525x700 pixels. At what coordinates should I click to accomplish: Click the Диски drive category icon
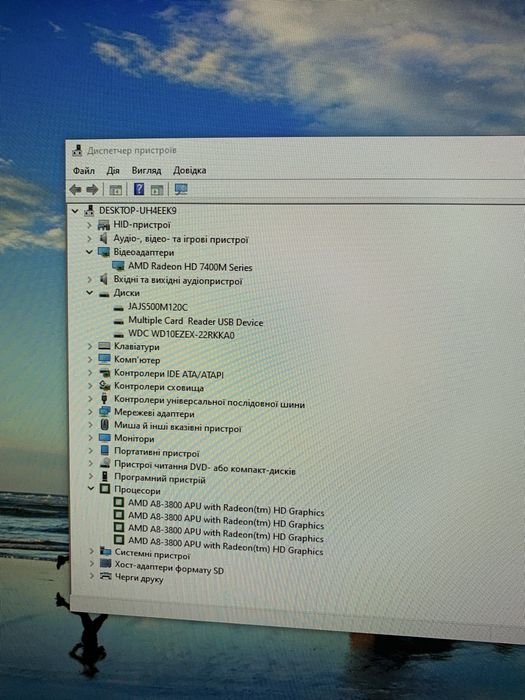pos(104,294)
